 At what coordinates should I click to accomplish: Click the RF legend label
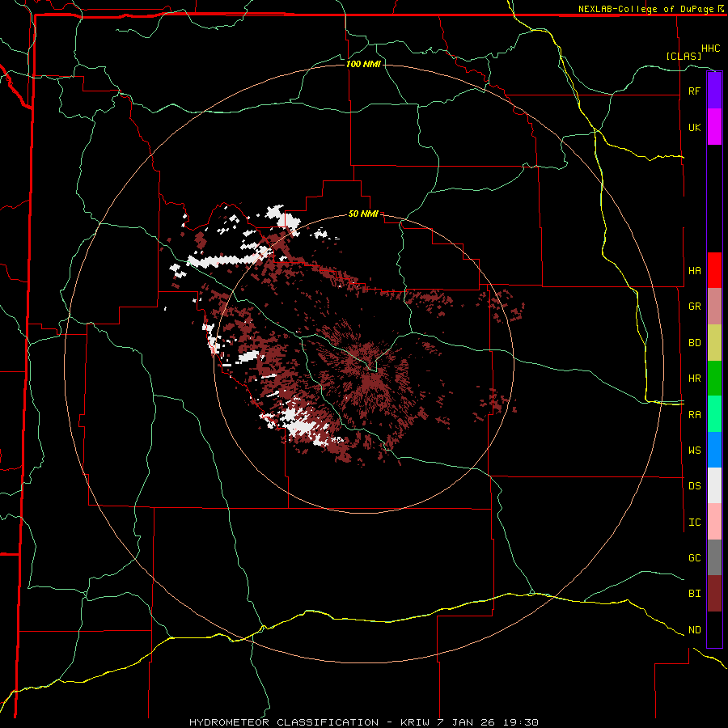[x=694, y=91]
